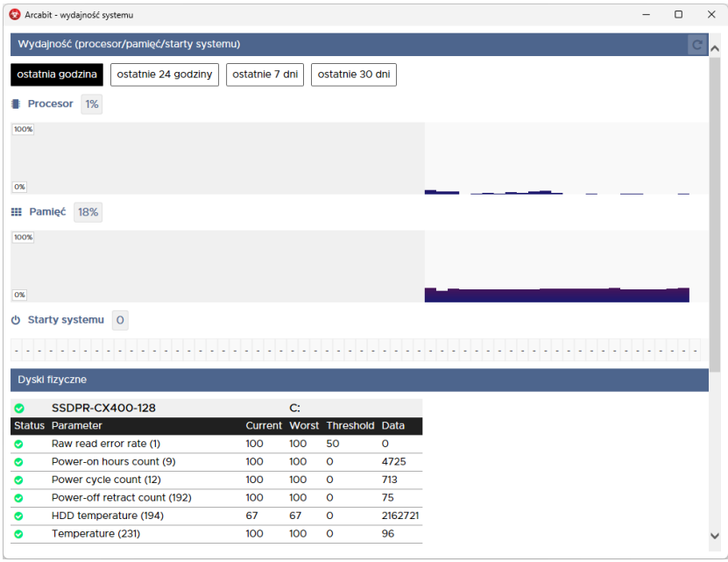Click 'Power cycle count (12)' parameter
The image size is (728, 562).
coord(106,480)
